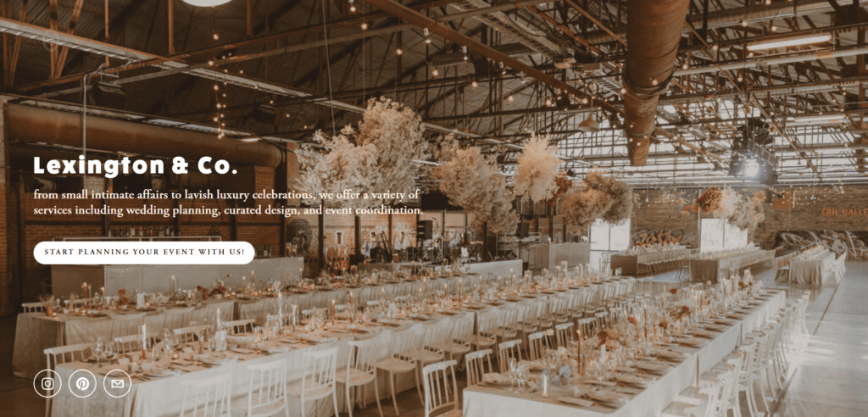Image resolution: width=868 pixels, height=417 pixels.
Task: Open the Instagram social icon
Action: click(x=47, y=383)
